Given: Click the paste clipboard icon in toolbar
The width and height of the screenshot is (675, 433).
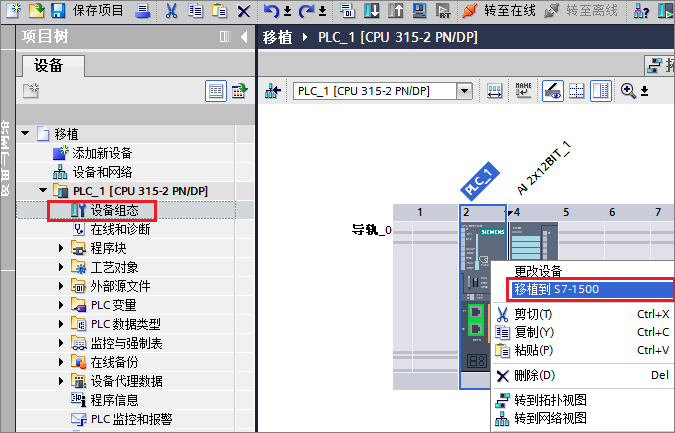Looking at the screenshot, I should 220,10.
